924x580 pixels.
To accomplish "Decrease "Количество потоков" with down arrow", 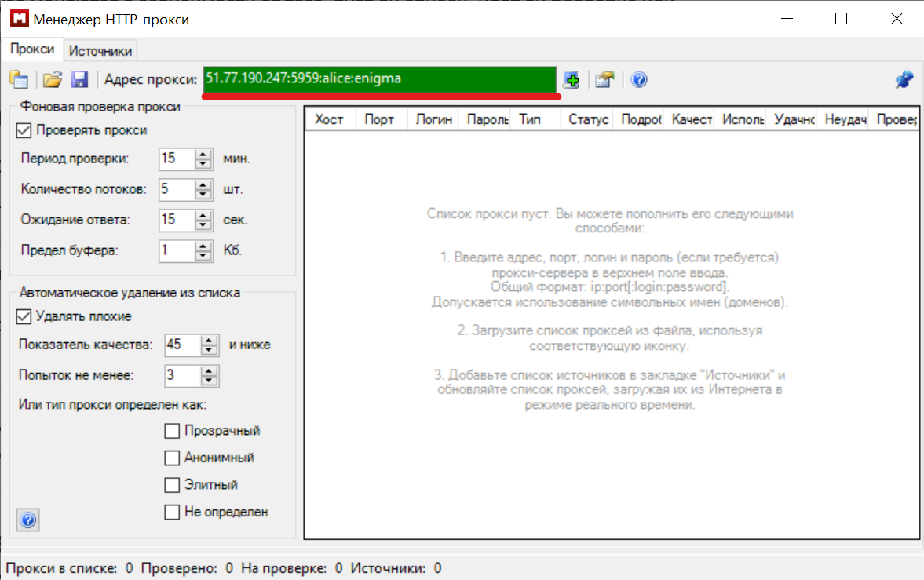I will [x=204, y=194].
